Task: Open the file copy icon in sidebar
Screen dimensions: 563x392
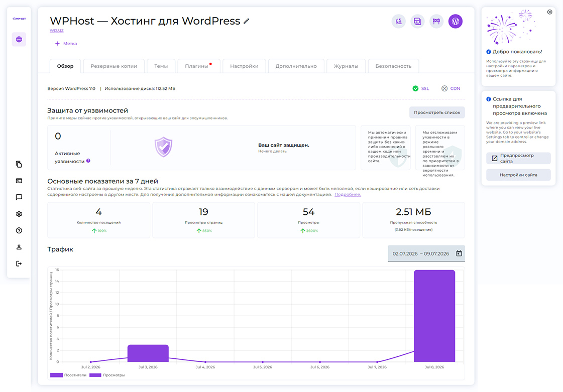Action: [x=19, y=164]
